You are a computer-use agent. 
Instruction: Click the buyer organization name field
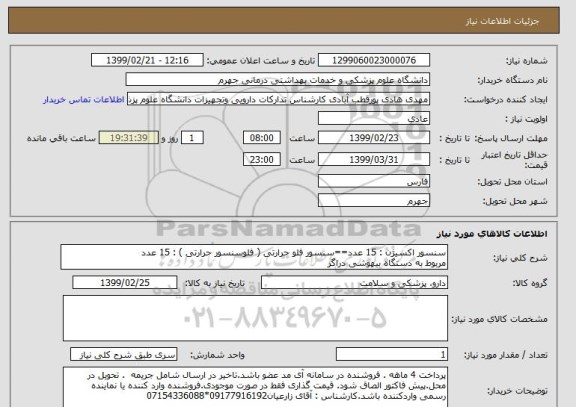point(278,80)
